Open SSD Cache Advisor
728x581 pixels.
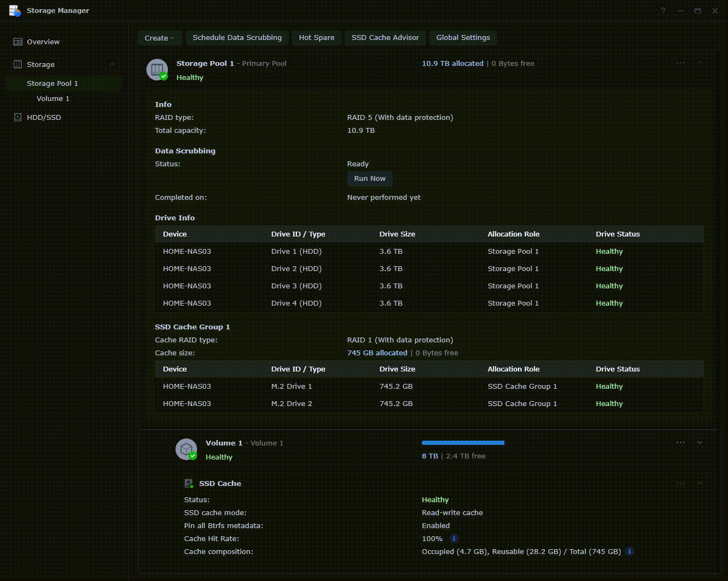pyautogui.click(x=385, y=38)
